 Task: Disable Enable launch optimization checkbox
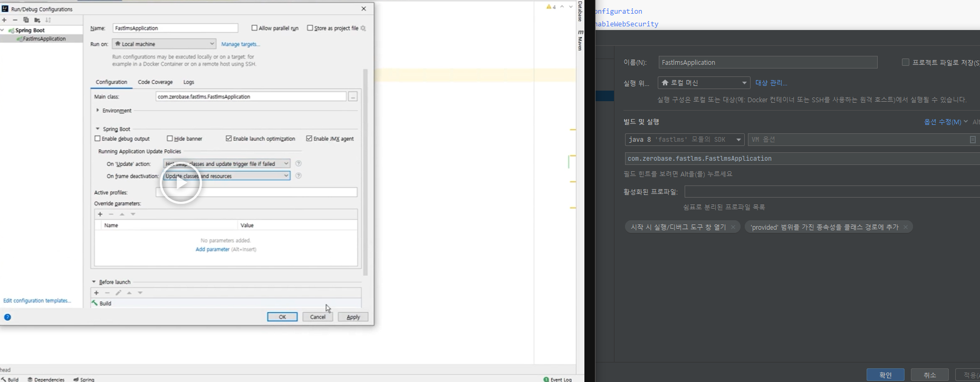point(229,139)
